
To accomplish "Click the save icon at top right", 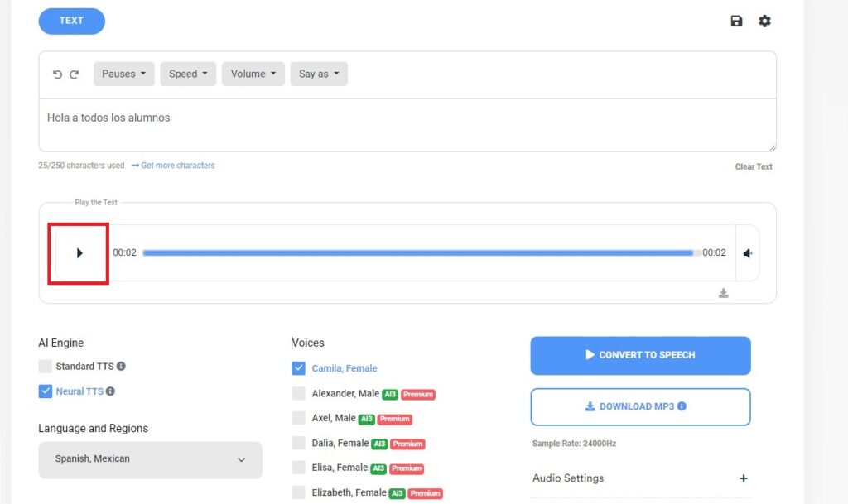I will click(x=736, y=22).
